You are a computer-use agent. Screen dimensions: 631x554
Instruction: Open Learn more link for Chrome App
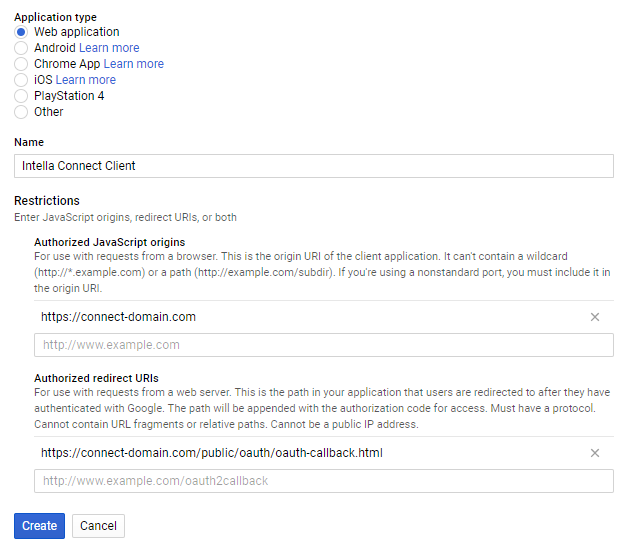coord(133,64)
